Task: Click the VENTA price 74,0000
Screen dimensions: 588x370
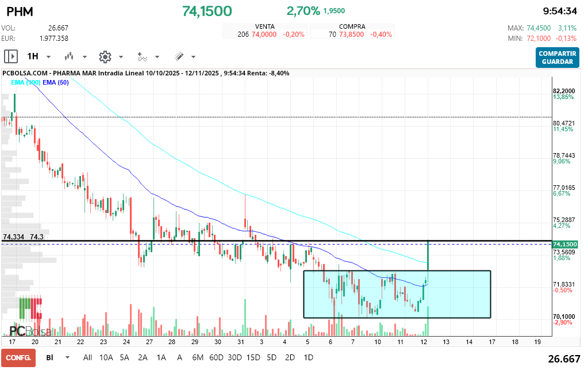Action: tap(264, 35)
